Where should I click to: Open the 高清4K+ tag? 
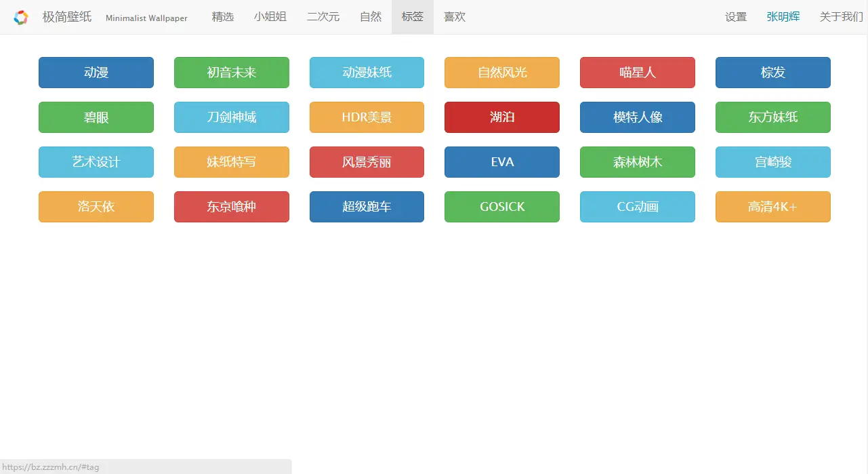point(773,207)
